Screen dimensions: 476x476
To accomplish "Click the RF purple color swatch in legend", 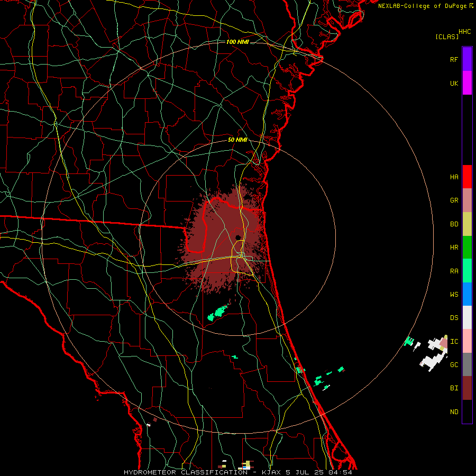I will pyautogui.click(x=467, y=59).
